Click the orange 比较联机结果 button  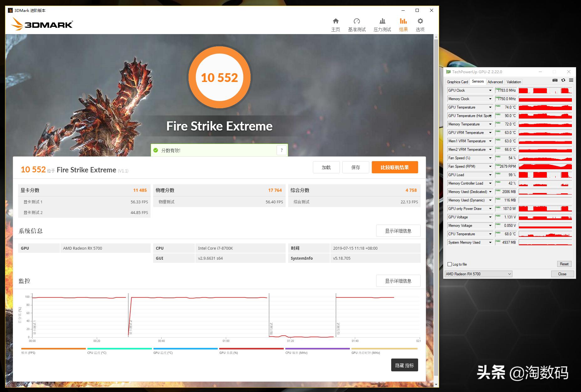(395, 167)
